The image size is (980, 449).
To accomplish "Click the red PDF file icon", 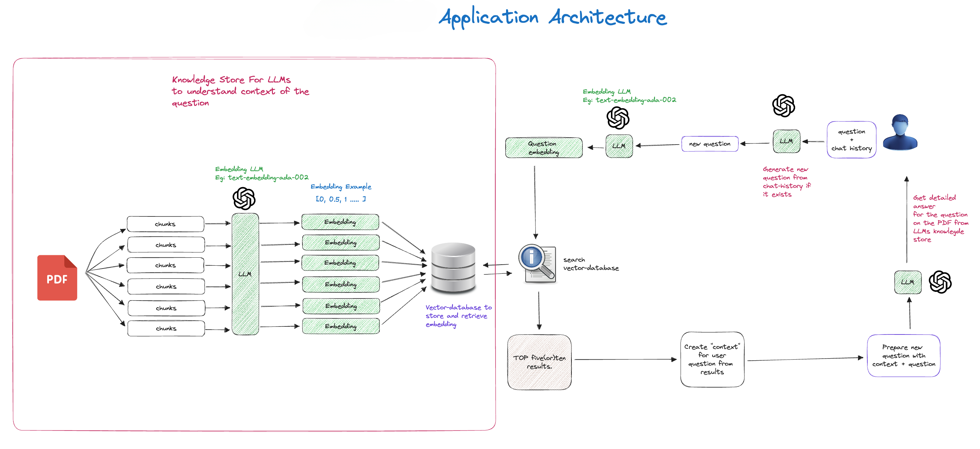I will click(x=57, y=278).
